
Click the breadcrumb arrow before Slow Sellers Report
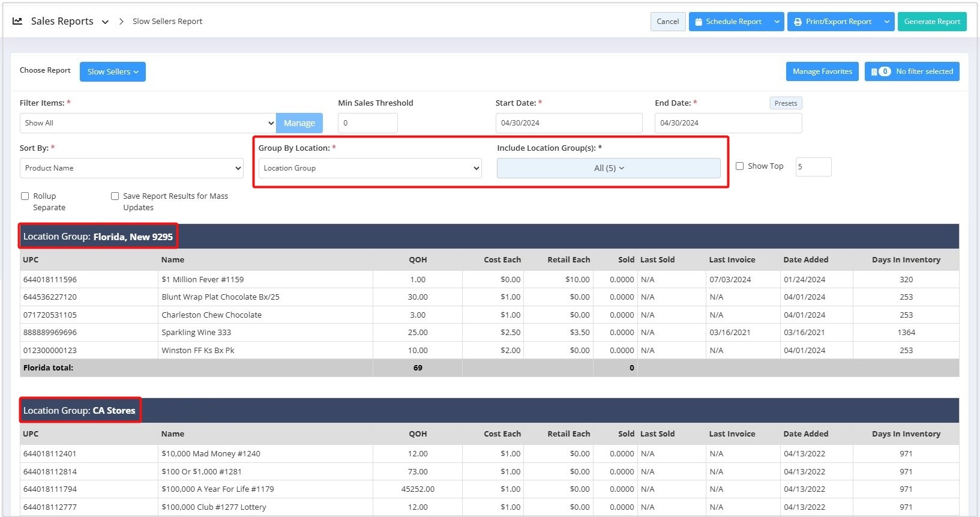121,22
